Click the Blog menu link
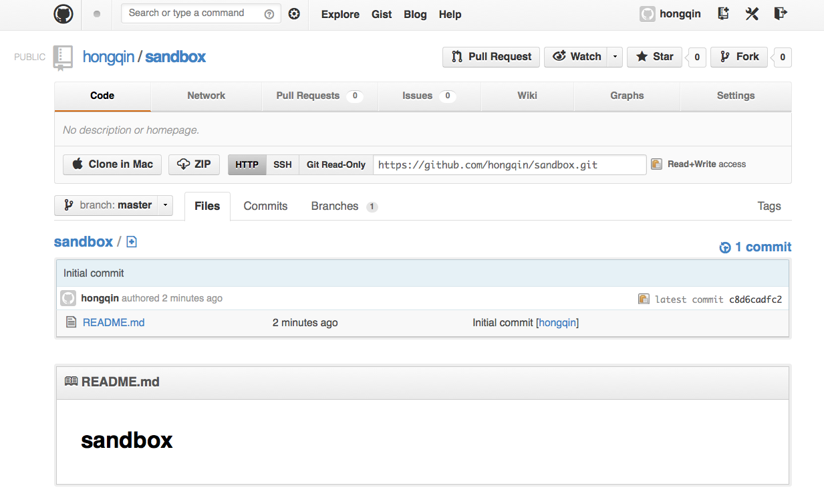This screenshot has width=824, height=504. point(415,14)
